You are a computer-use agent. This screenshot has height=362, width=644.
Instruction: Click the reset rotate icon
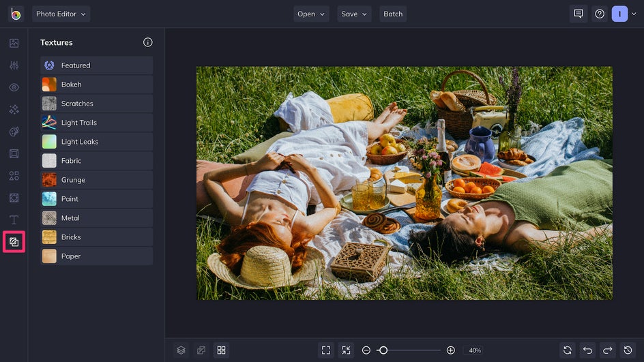click(x=568, y=350)
